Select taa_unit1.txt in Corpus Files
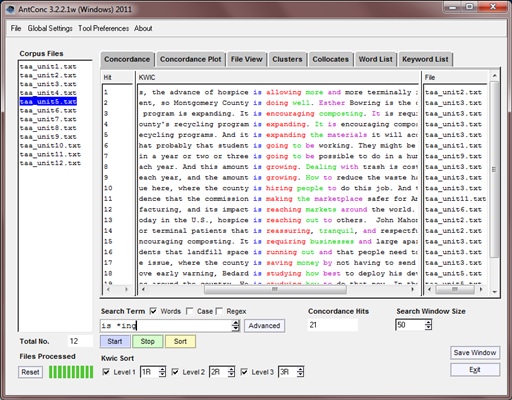 [x=48, y=67]
